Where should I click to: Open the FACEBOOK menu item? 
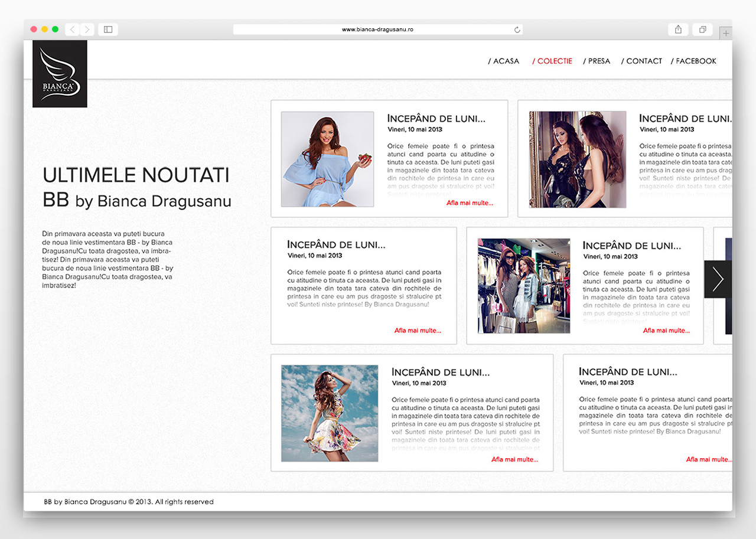(693, 61)
